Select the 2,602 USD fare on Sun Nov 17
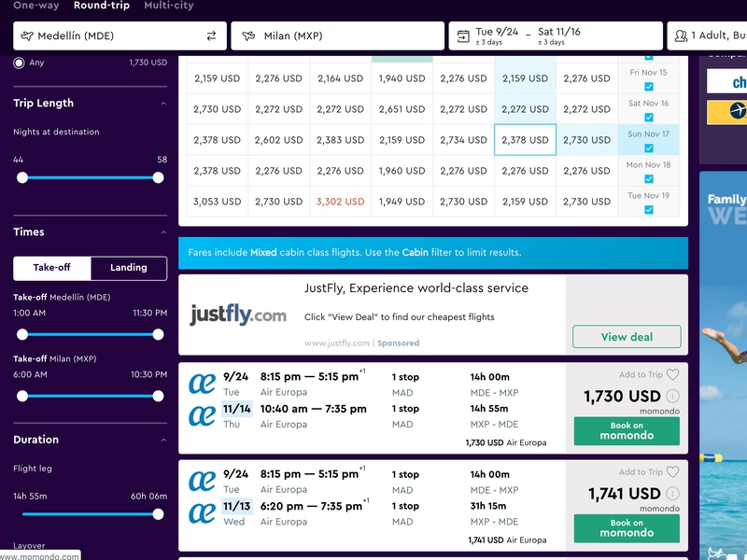 (278, 140)
